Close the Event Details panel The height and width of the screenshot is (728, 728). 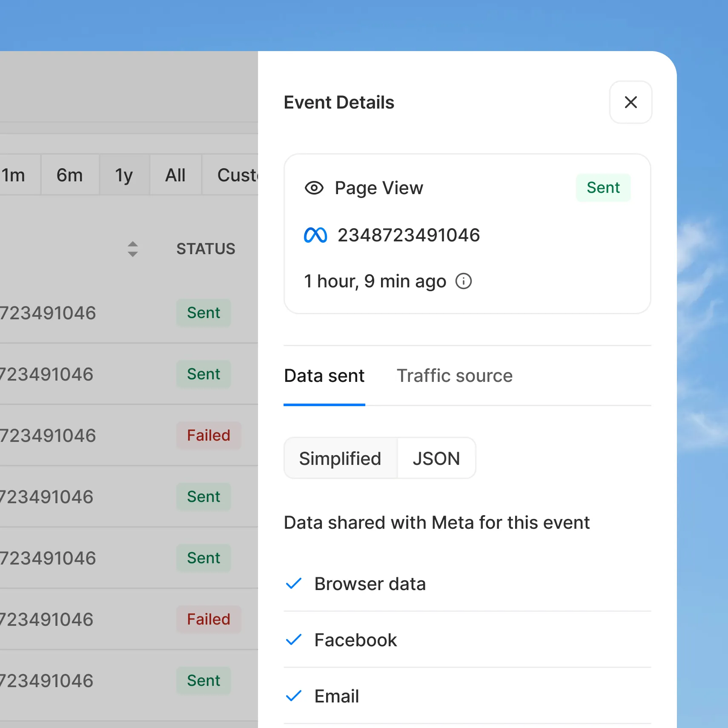pyautogui.click(x=631, y=102)
